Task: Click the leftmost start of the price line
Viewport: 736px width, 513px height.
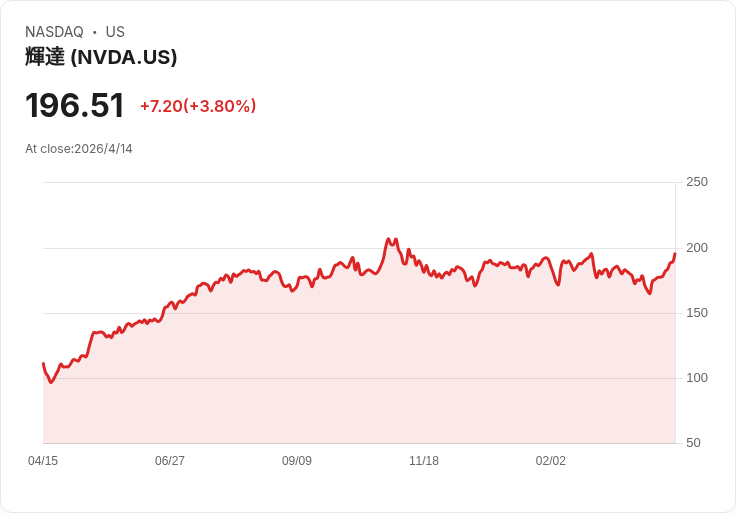Action: coord(43,364)
